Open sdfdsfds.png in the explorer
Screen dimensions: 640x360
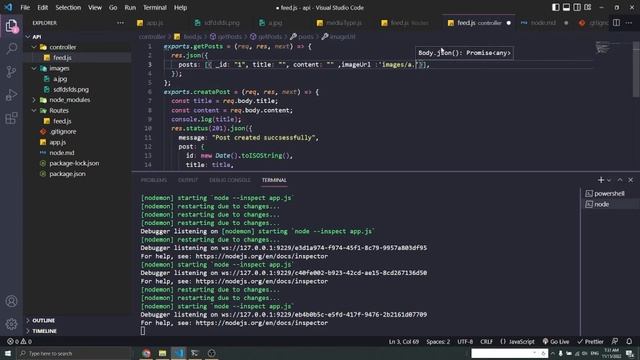point(77,89)
